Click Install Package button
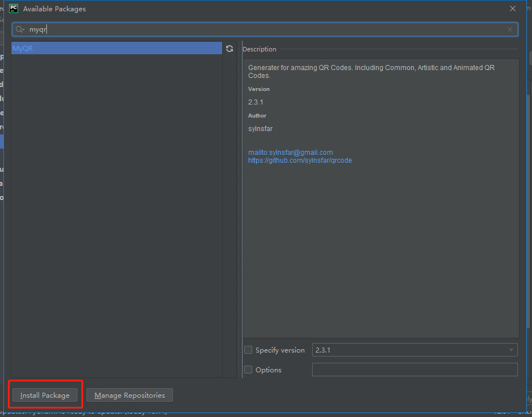Image resolution: width=532 pixels, height=417 pixels. pos(45,396)
